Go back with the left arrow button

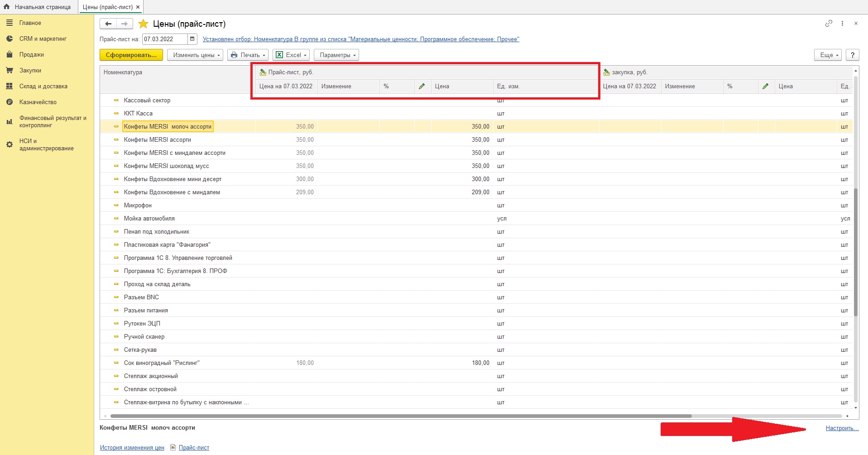[x=108, y=24]
